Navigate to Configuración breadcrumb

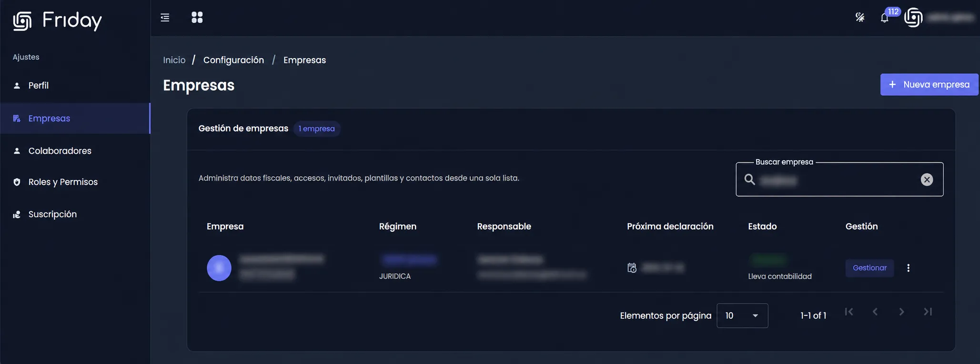tap(233, 60)
